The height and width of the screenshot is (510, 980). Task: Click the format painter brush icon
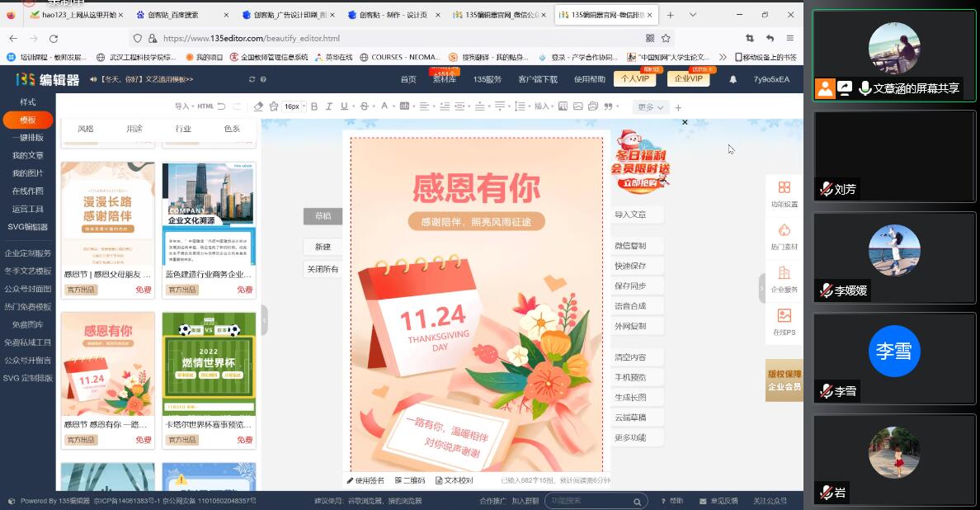[x=272, y=106]
